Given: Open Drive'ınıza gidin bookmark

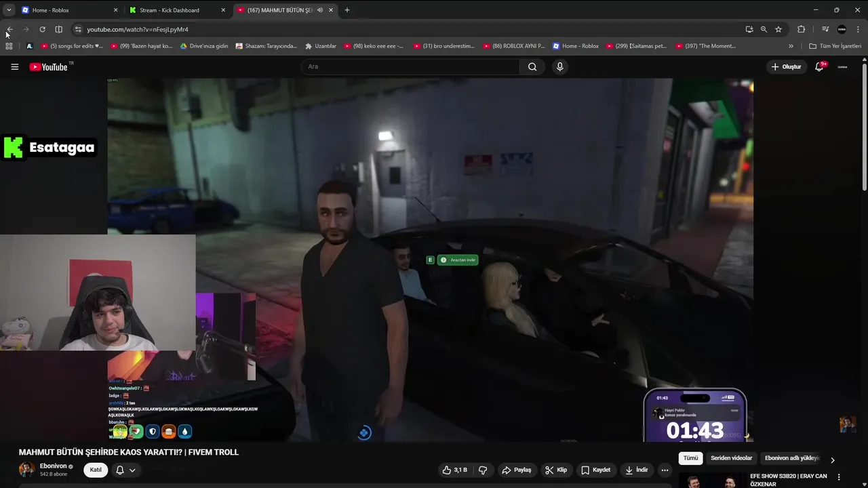Looking at the screenshot, I should click(x=203, y=46).
